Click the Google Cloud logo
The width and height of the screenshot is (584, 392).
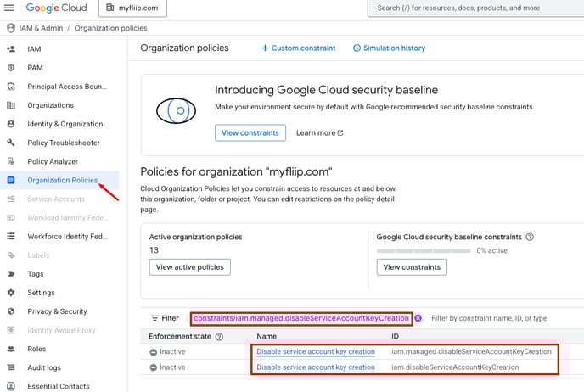[x=56, y=8]
